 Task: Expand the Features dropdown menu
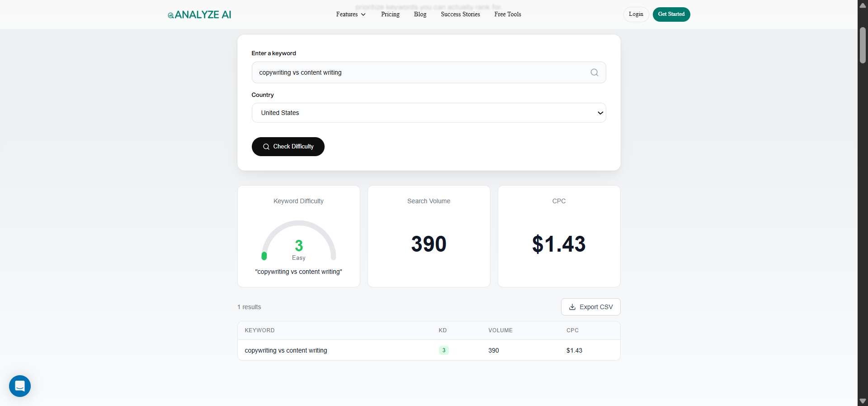tap(351, 14)
